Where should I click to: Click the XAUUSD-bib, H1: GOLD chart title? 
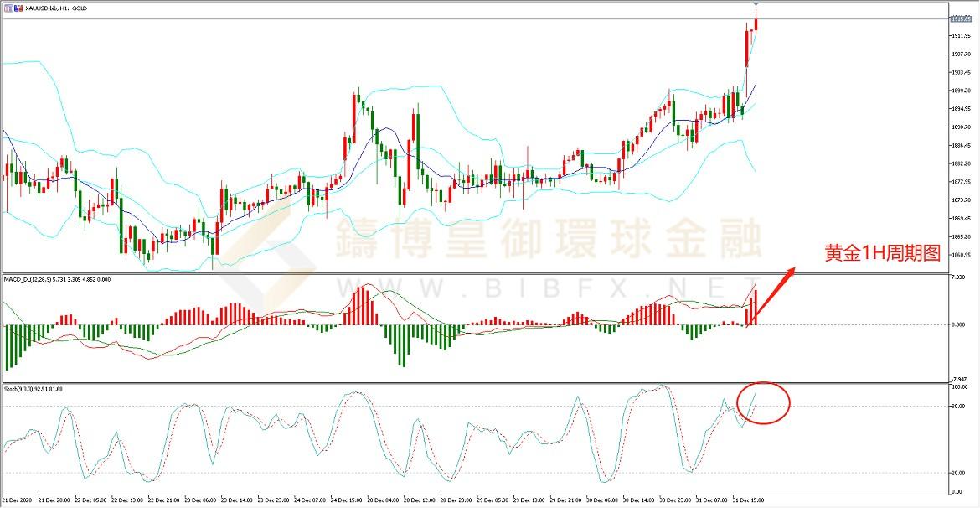[x=55, y=7]
